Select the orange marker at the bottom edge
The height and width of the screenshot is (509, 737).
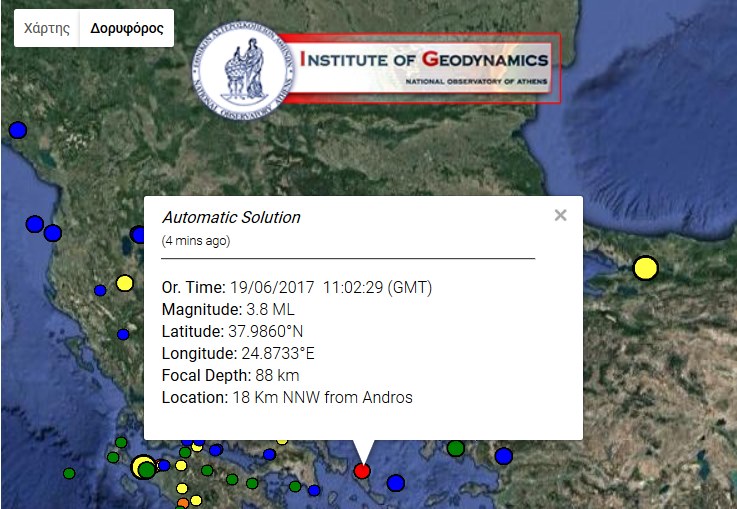(182, 489)
